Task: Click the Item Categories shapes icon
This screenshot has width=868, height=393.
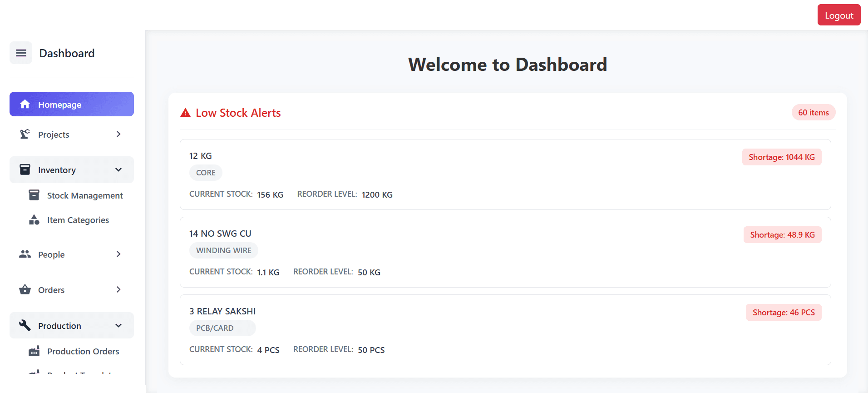Action: coord(34,220)
